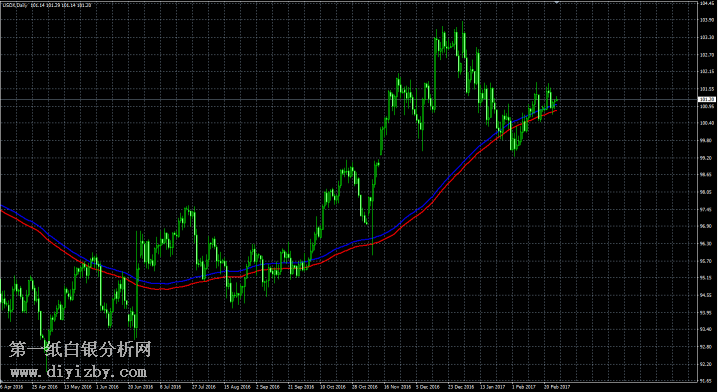Click the 100.40 price axis label

coord(707,123)
